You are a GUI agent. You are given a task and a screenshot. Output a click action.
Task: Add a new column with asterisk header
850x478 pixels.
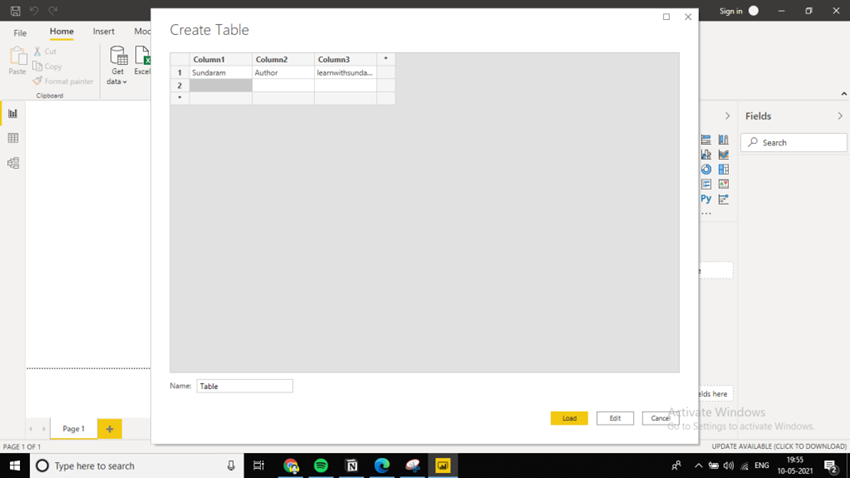point(386,59)
